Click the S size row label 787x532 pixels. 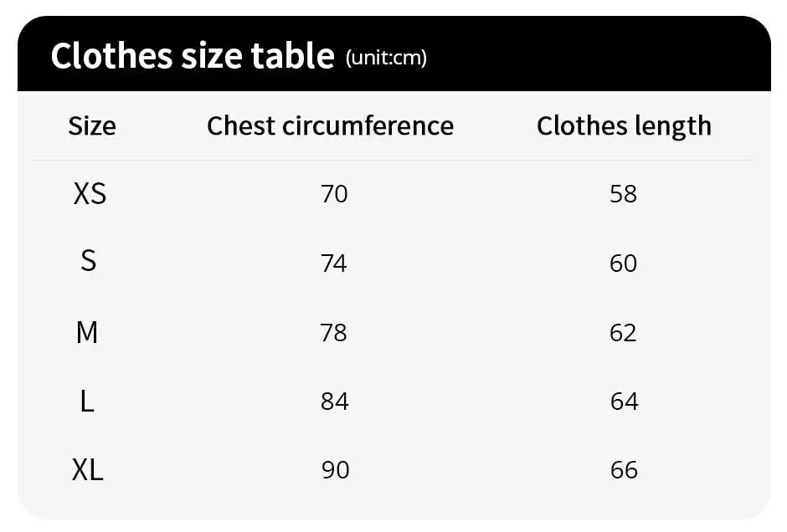[x=88, y=262]
